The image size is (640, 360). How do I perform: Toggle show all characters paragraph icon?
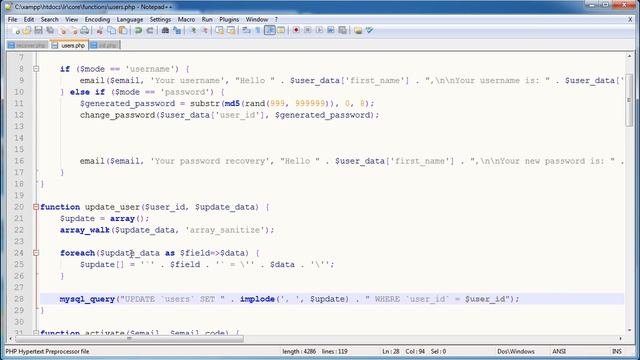tap(258, 31)
